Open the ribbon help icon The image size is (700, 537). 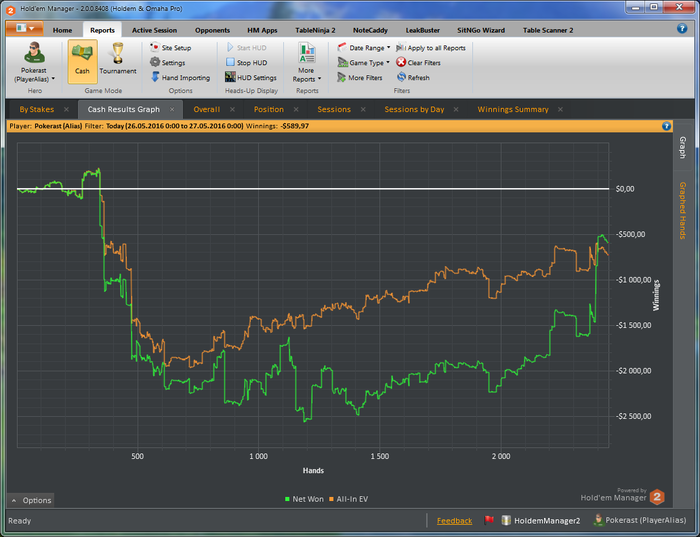[x=682, y=29]
